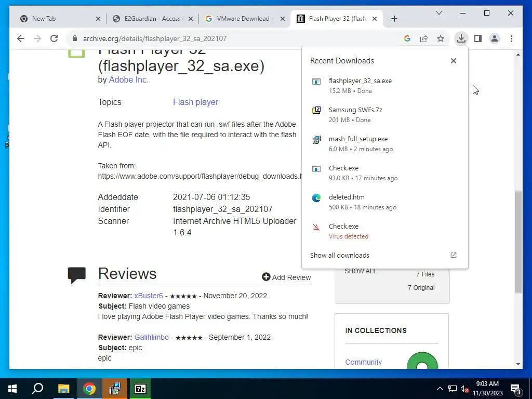This screenshot has height=399, width=532.
Task: Open the Community collection link
Action: pos(363,362)
